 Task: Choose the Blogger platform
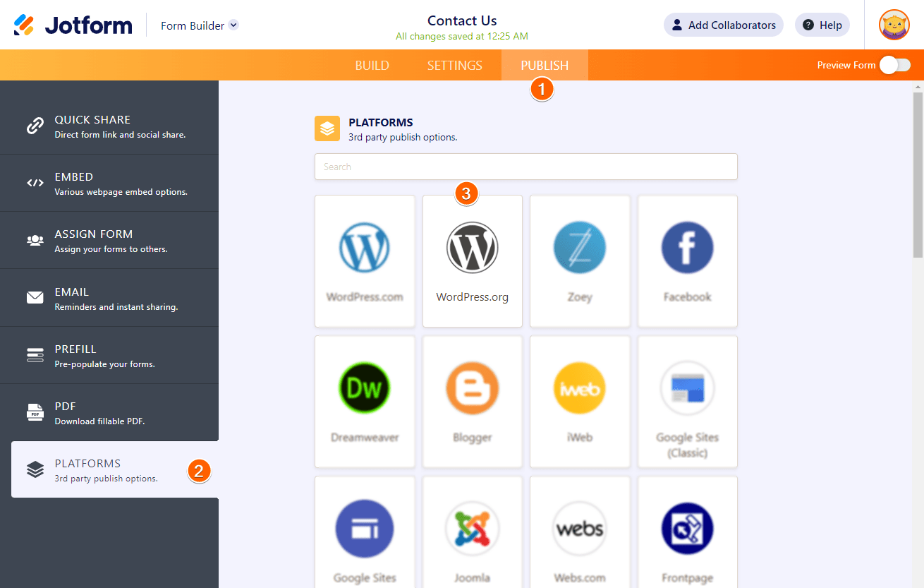[x=473, y=402]
